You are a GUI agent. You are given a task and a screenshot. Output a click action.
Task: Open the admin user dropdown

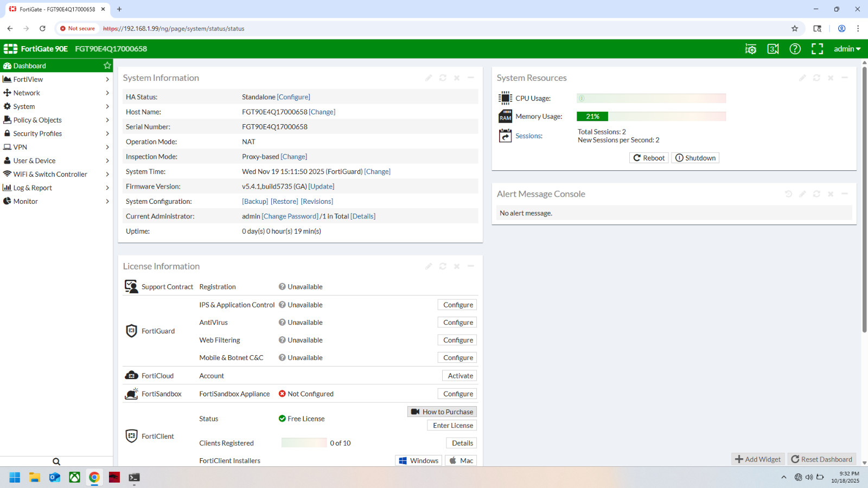coord(847,49)
